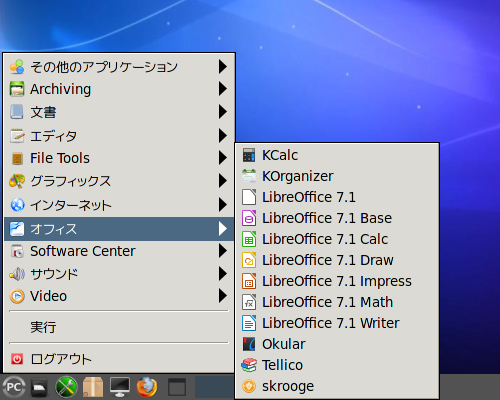Choose ログアウト from the menu
Image resolution: width=500 pixels, height=400 pixels.
[119, 359]
